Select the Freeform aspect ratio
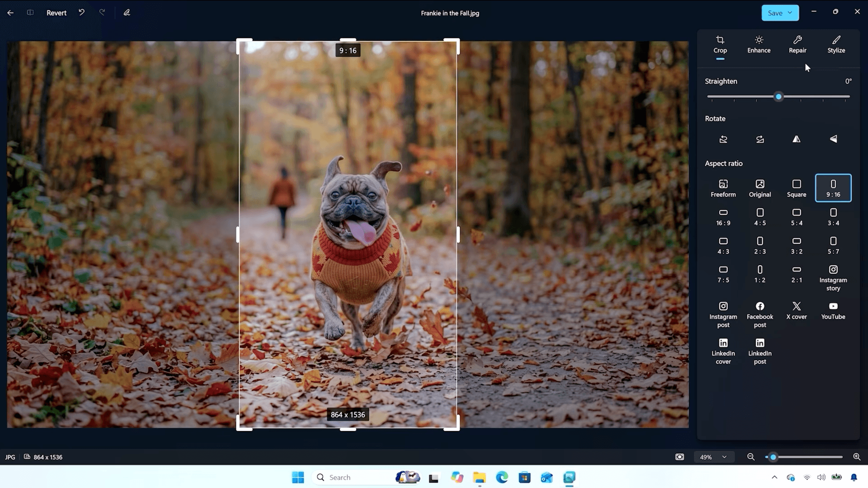This screenshot has width=868, height=488. pyautogui.click(x=723, y=188)
